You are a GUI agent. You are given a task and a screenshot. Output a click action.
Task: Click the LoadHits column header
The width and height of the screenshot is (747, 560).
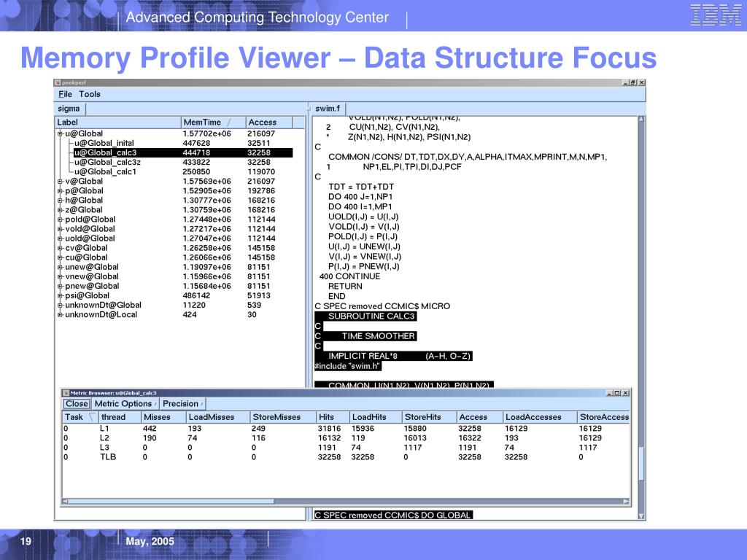[376, 417]
